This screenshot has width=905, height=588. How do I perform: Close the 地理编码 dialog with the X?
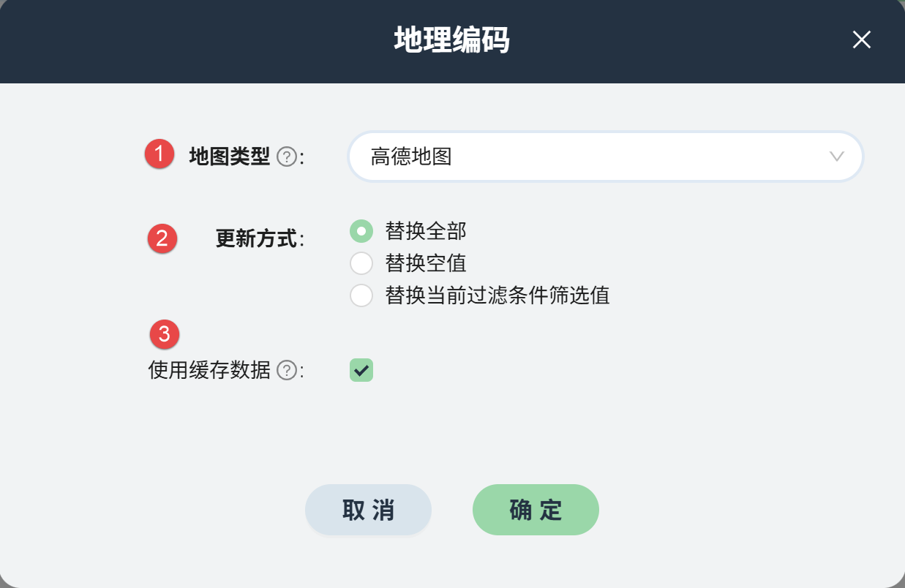point(861,40)
